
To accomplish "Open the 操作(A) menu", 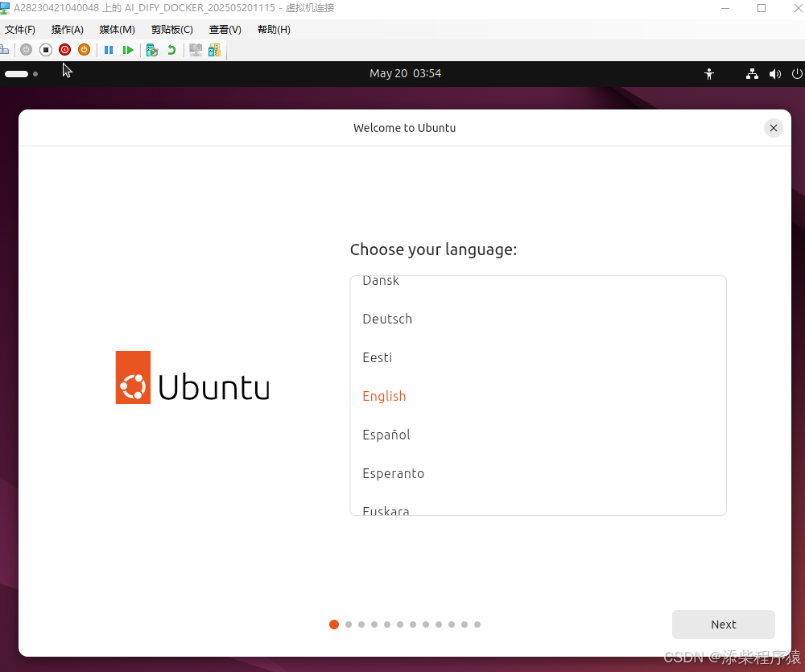I will click(68, 30).
